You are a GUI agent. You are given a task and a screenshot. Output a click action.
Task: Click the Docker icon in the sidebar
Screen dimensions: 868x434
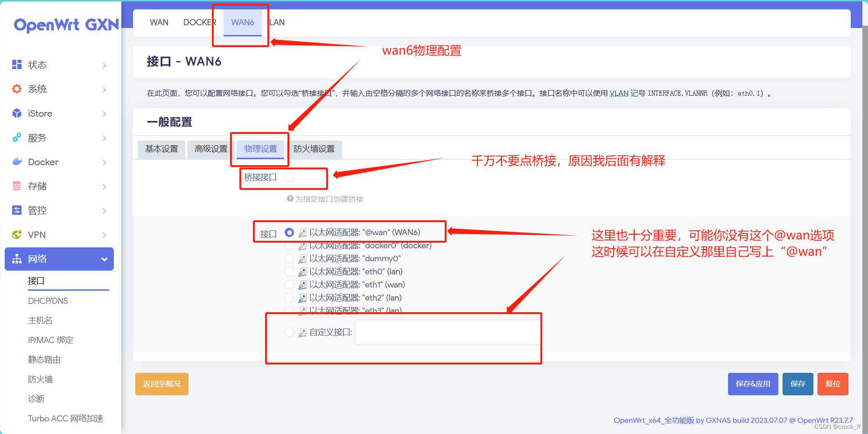(17, 162)
